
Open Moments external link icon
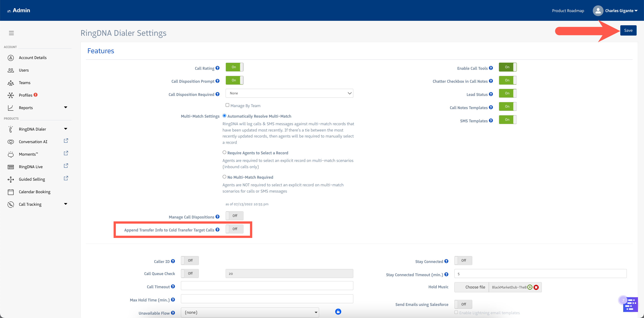(x=66, y=153)
